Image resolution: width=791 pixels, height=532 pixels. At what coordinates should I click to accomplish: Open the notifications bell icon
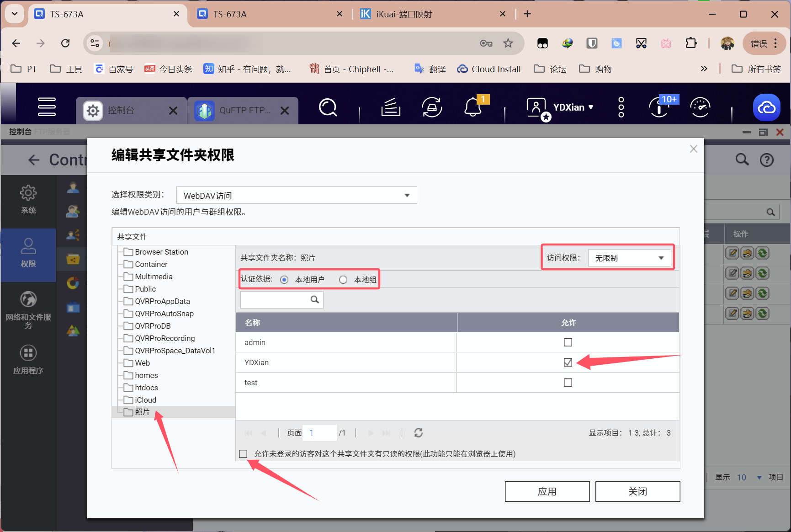click(473, 108)
